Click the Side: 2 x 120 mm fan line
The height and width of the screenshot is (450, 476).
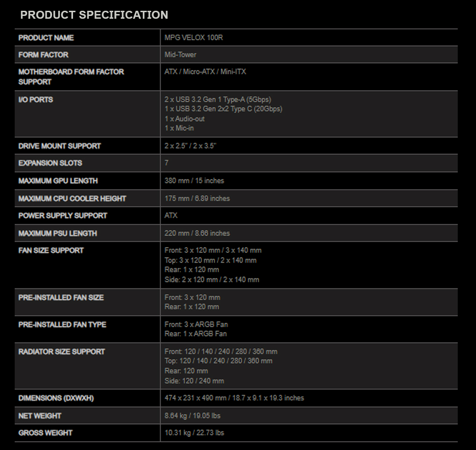tap(212, 280)
